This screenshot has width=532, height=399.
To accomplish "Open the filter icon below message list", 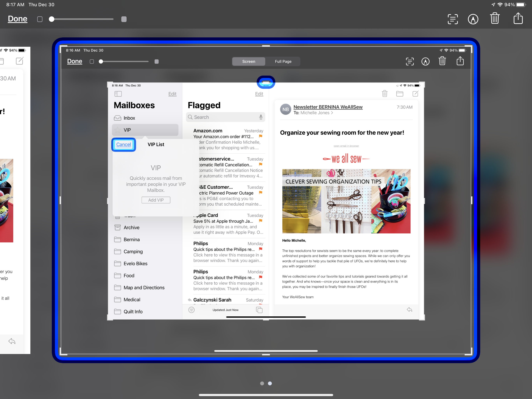I will 191,310.
